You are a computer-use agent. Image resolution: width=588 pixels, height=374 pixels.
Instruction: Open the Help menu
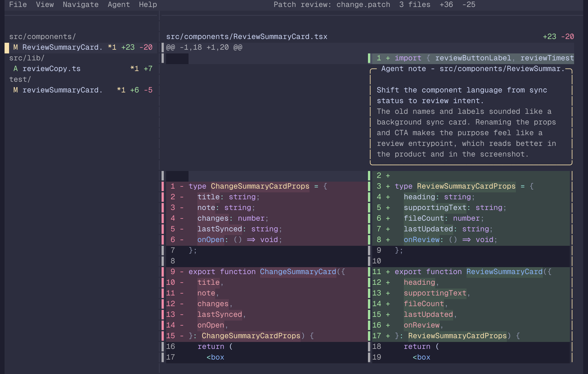click(148, 5)
